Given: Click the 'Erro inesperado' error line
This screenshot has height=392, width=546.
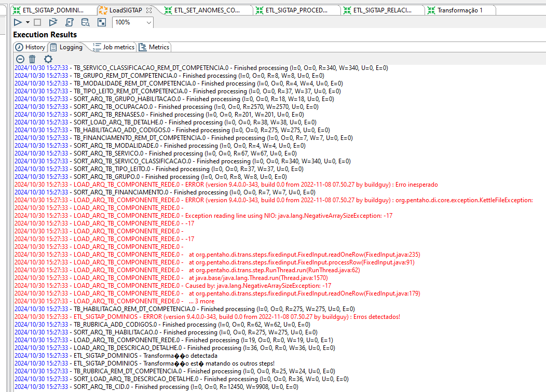Looking at the screenshot, I should click(x=226, y=185).
